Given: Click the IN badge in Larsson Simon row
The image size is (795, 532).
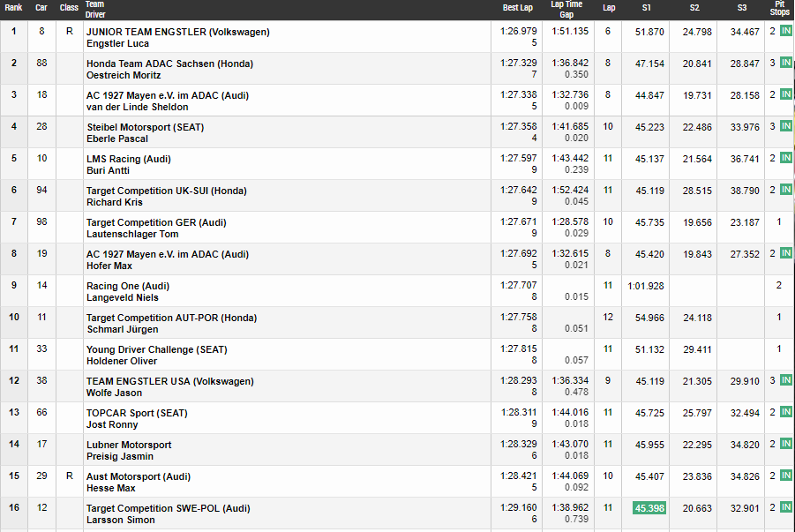Looking at the screenshot, I should [786, 507].
